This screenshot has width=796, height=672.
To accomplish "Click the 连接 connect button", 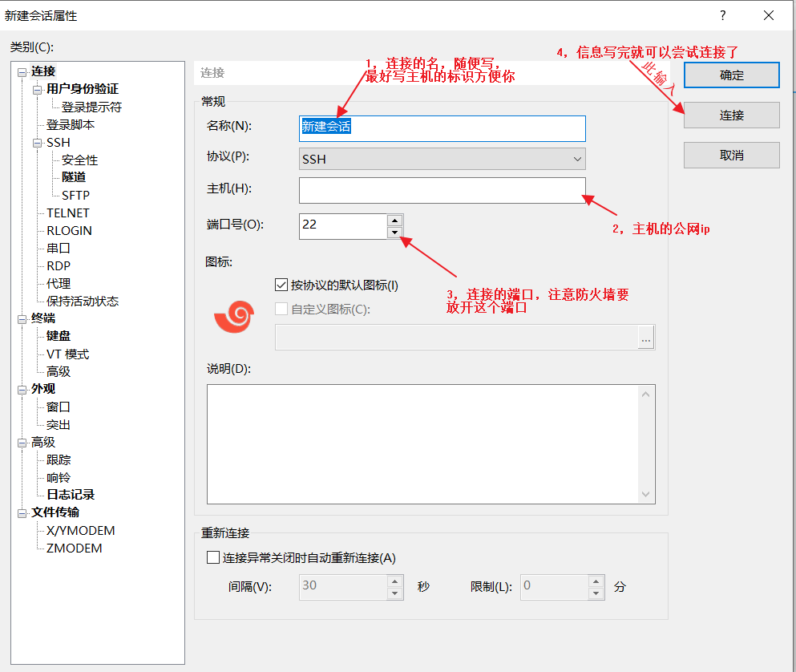I will [x=731, y=115].
